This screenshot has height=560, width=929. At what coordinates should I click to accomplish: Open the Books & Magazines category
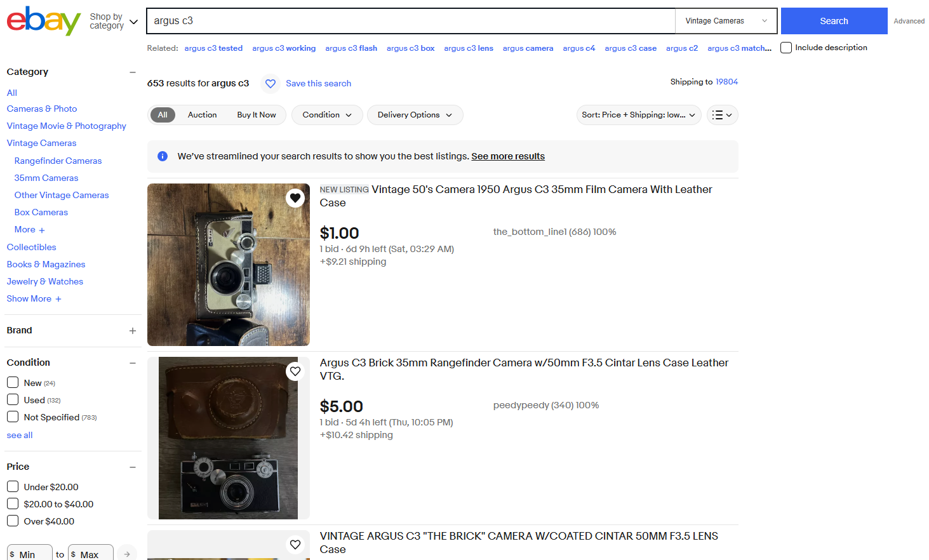[x=46, y=264]
